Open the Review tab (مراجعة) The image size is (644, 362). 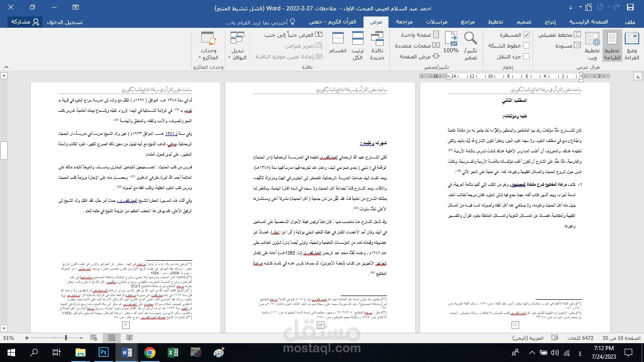[x=404, y=22]
